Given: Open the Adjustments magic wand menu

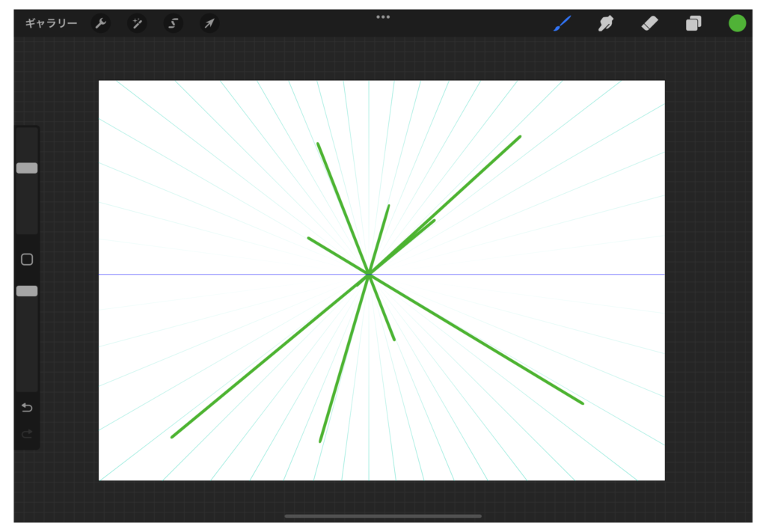Looking at the screenshot, I should click(137, 23).
